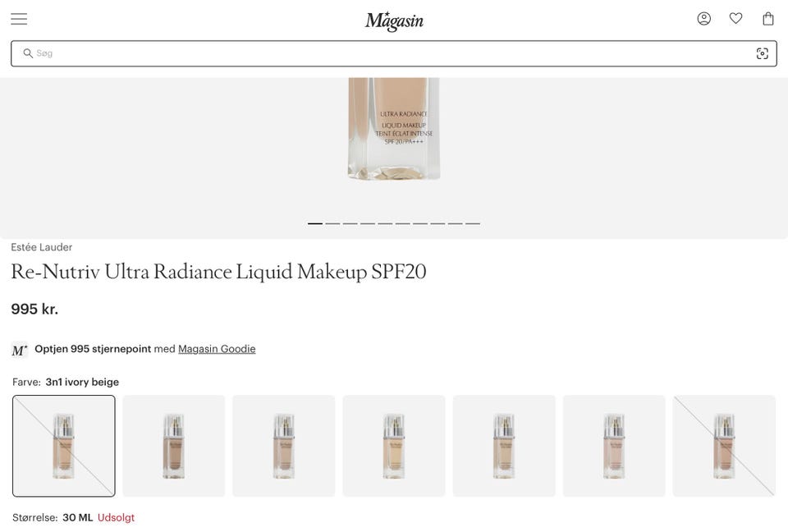Image resolution: width=788 pixels, height=532 pixels.
Task: Choose the sixth foundation shade swatch
Action: point(614,446)
